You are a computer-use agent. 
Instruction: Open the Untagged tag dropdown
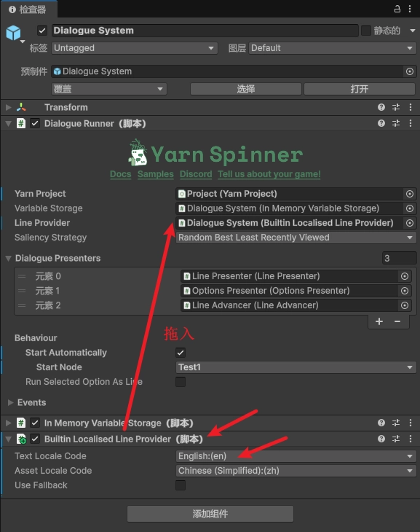(135, 48)
